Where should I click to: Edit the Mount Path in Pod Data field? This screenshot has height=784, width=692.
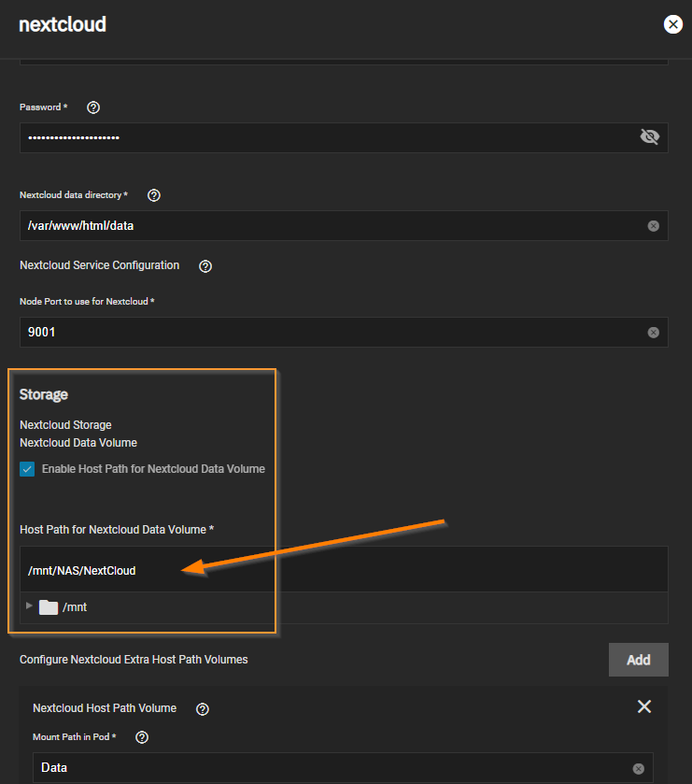pyautogui.click(x=343, y=767)
